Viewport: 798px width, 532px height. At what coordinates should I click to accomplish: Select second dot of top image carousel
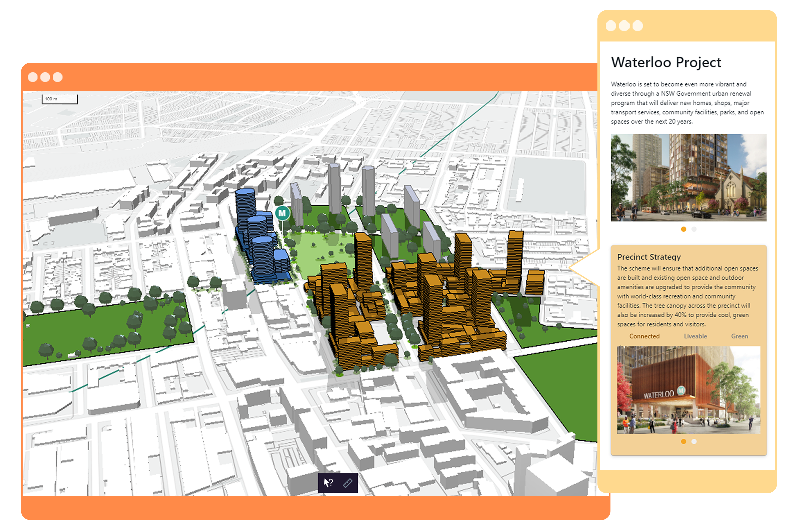694,229
